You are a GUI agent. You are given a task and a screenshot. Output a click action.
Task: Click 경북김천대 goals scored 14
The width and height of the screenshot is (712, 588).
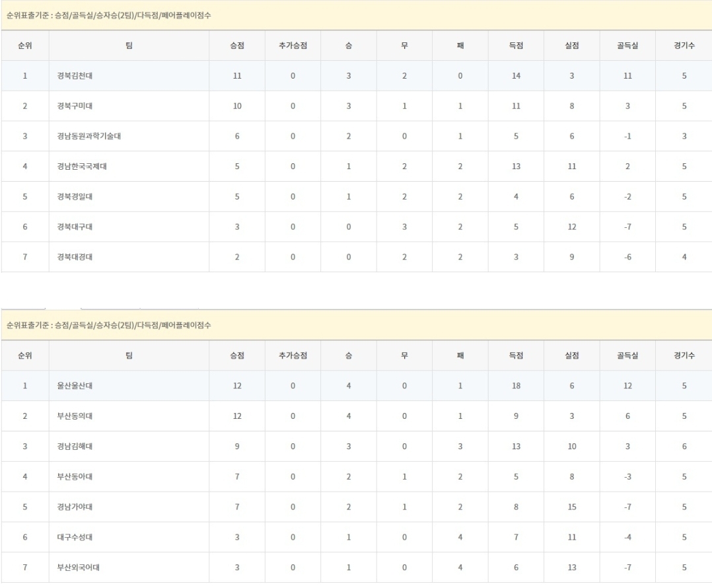[x=516, y=76]
